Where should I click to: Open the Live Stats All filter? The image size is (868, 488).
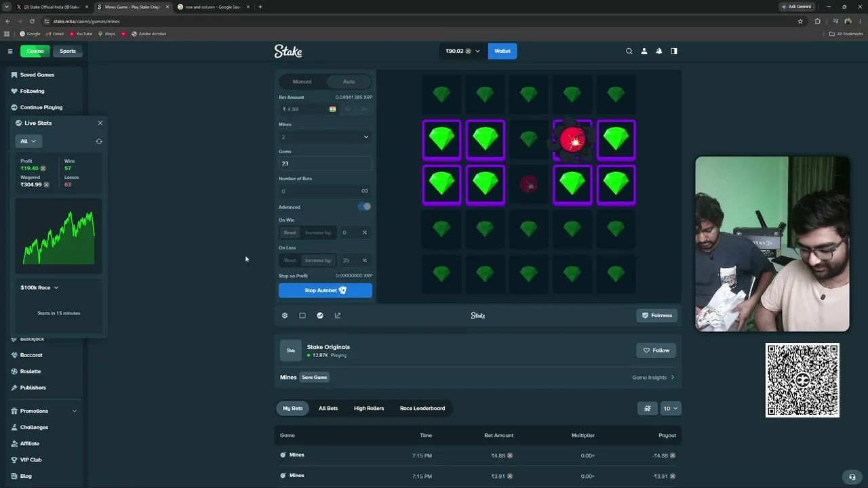(28, 141)
